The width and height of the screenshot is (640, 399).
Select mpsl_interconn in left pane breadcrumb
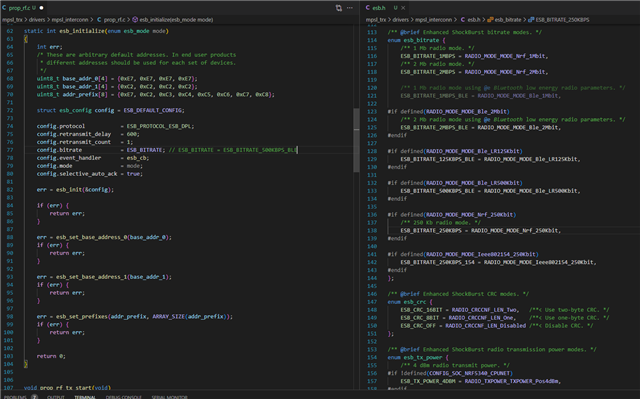click(x=70, y=20)
